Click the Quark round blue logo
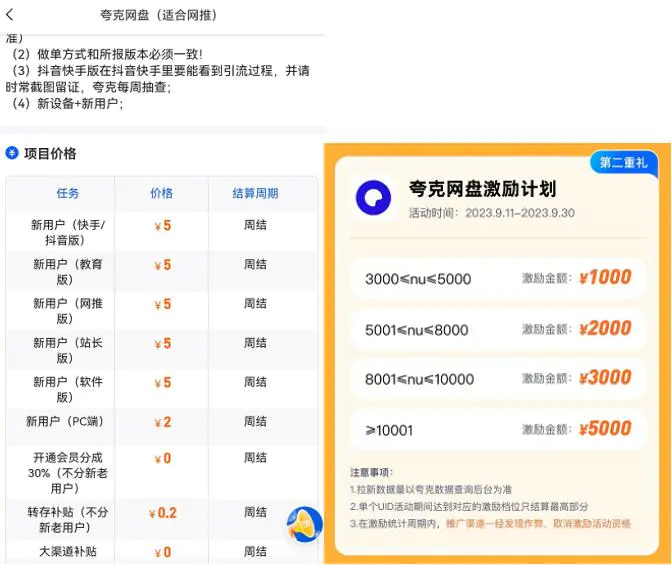 tap(373, 198)
